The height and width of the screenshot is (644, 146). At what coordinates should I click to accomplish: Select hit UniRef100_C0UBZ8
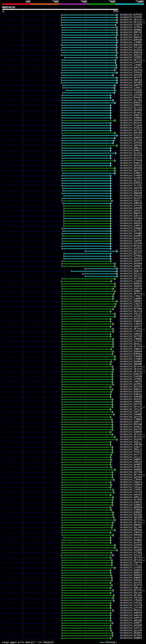(x=131, y=281)
